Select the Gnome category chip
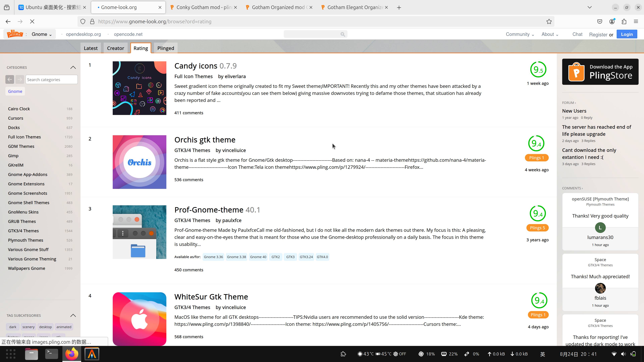Image resolution: width=644 pixels, height=362 pixels. tap(15, 91)
